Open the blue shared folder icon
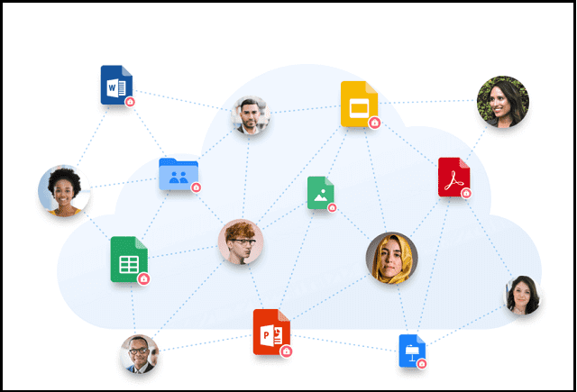Screen dimensions: 577x392 179,174
